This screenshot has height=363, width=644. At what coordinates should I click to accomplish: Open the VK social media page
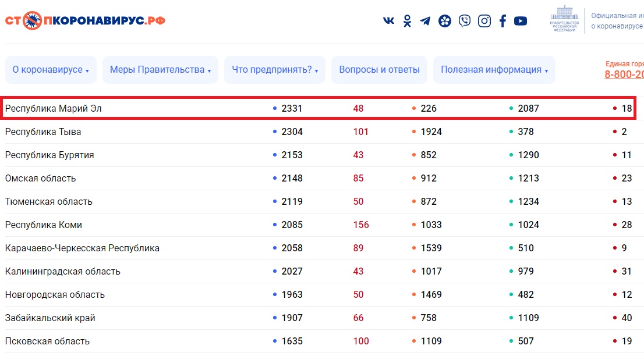(388, 20)
